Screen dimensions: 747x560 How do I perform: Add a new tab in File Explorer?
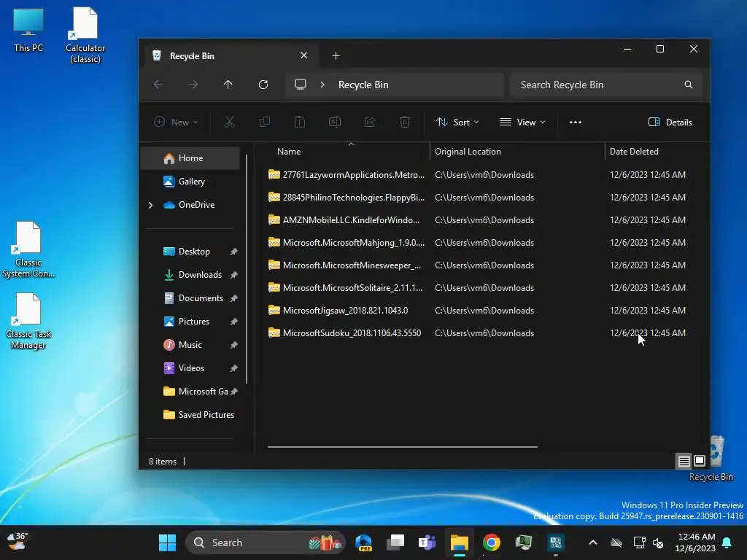coord(336,56)
